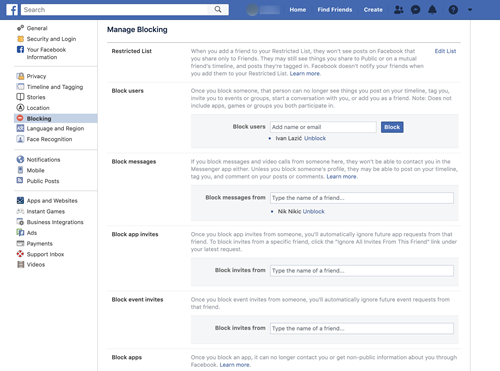Image resolution: width=500 pixels, height=371 pixels.
Task: Click Learn more under Restricted List
Action: (305, 74)
